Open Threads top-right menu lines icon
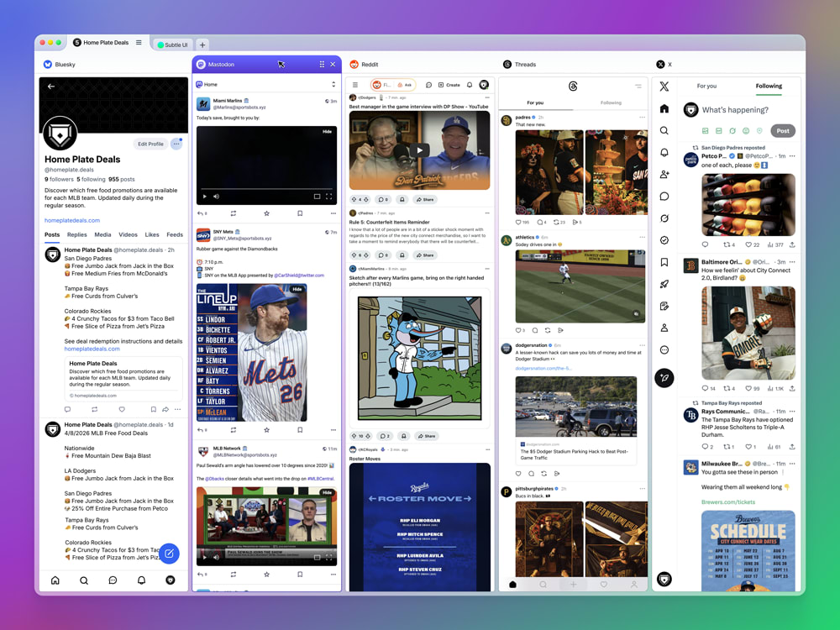Viewport: 840px width, 630px height. tap(638, 86)
